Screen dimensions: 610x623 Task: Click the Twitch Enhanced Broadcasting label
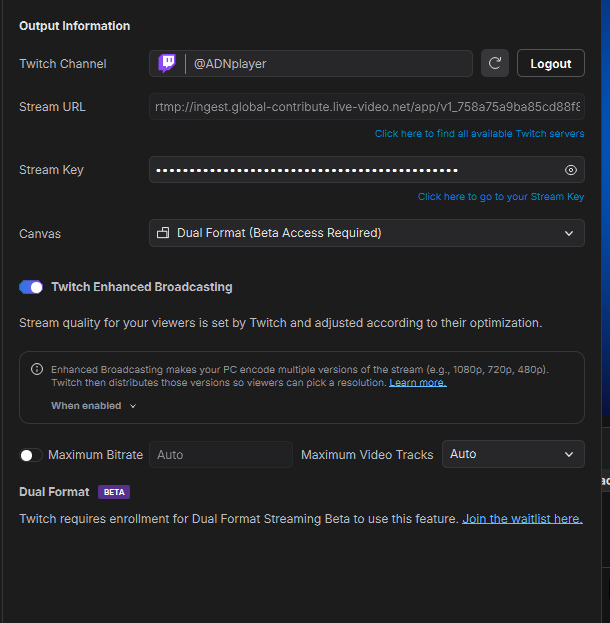pyautogui.click(x=142, y=287)
